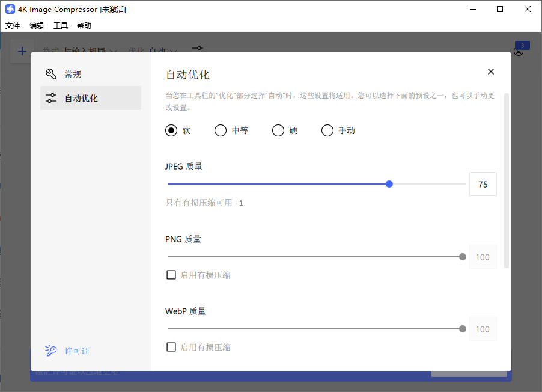Open the 文件 menu
Screen dimensions: 542x392
pyautogui.click(x=13, y=26)
